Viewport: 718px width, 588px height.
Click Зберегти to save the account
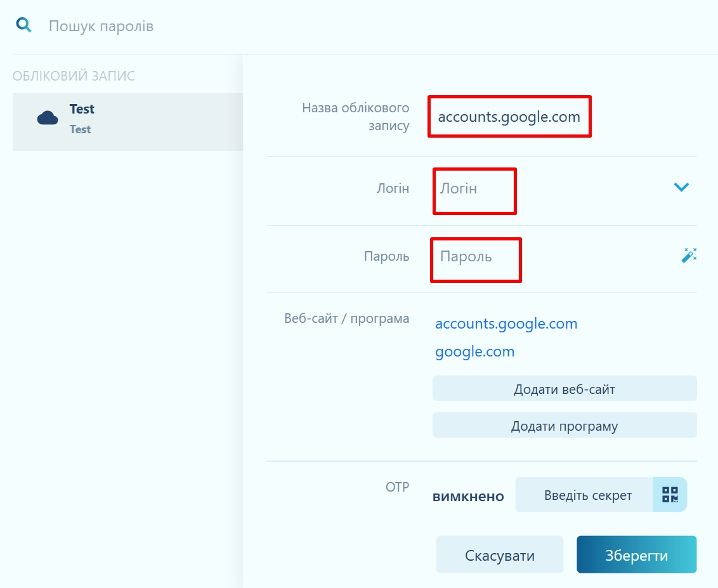636,556
